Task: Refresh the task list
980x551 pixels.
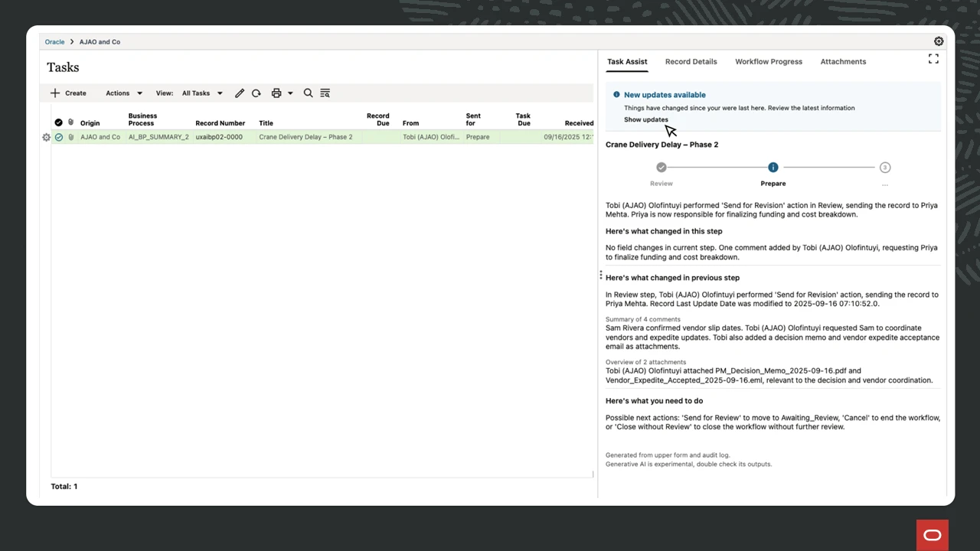Action: (x=256, y=93)
